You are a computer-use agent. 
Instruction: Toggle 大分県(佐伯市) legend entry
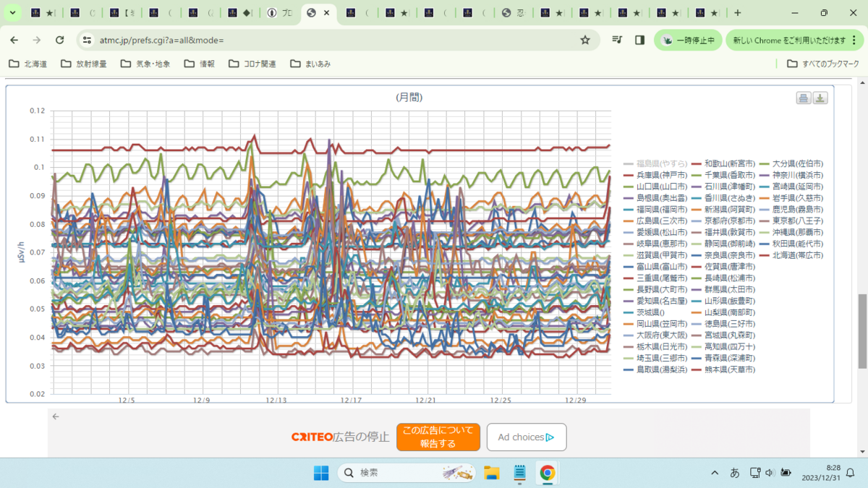pyautogui.click(x=791, y=164)
